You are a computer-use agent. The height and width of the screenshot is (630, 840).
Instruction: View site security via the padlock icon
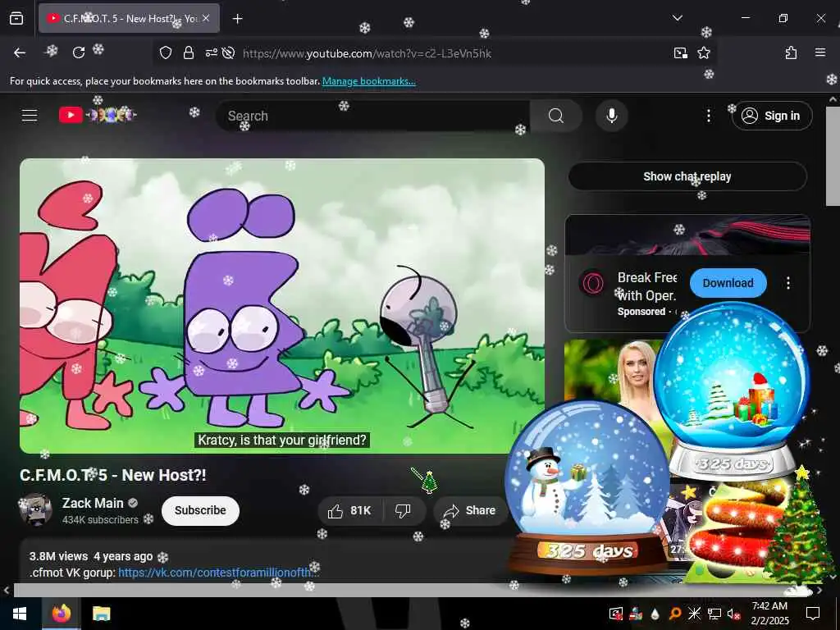[188, 52]
